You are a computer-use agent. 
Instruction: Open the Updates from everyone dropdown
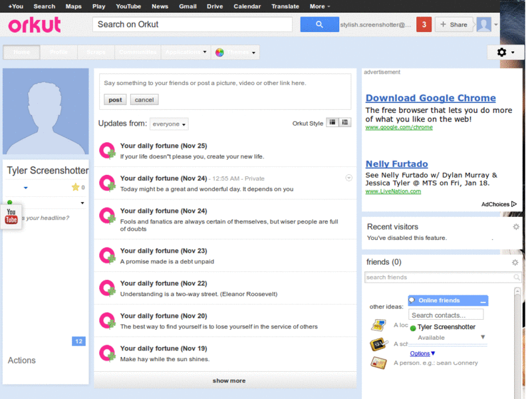coord(169,124)
